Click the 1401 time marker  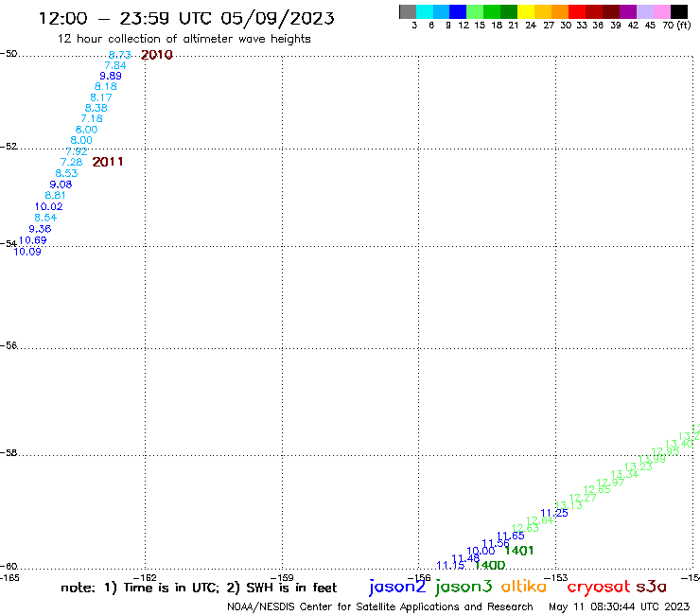(x=518, y=551)
